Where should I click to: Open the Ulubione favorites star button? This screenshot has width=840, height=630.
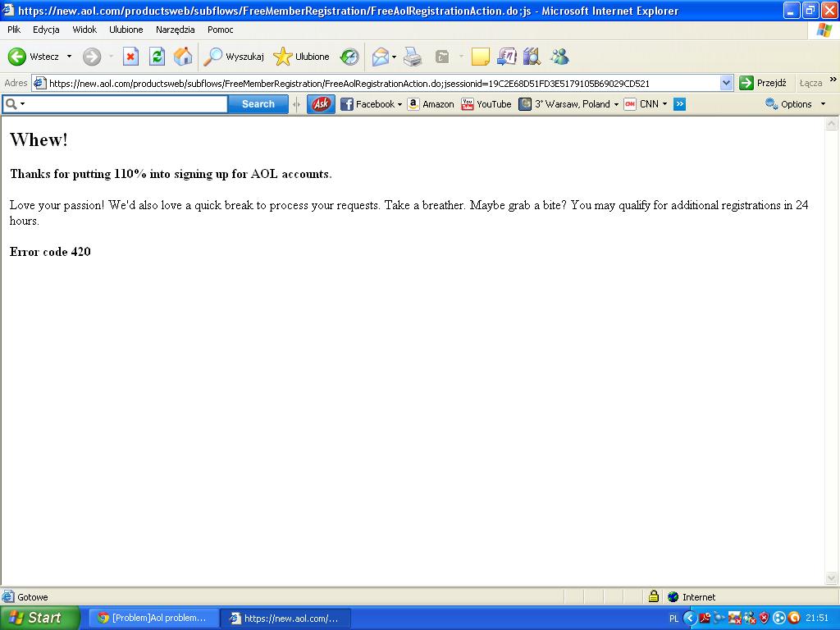coord(301,57)
